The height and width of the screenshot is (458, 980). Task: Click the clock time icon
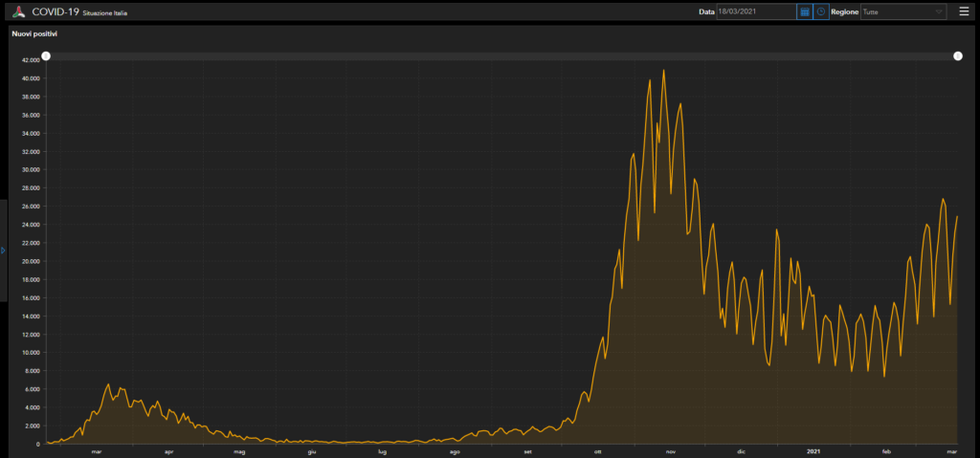(x=821, y=11)
